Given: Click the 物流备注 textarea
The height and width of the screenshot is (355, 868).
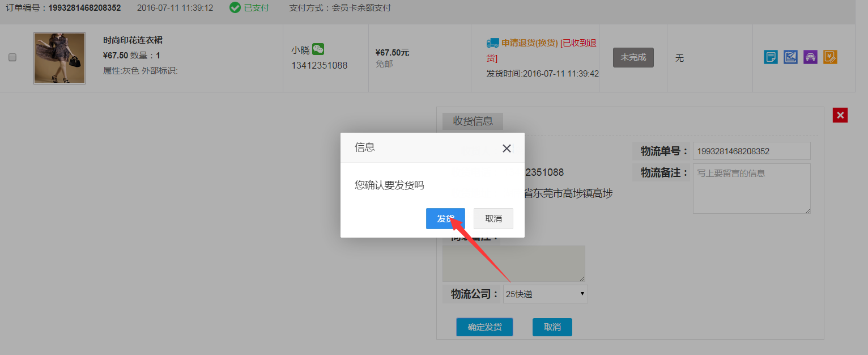Looking at the screenshot, I should (x=751, y=189).
